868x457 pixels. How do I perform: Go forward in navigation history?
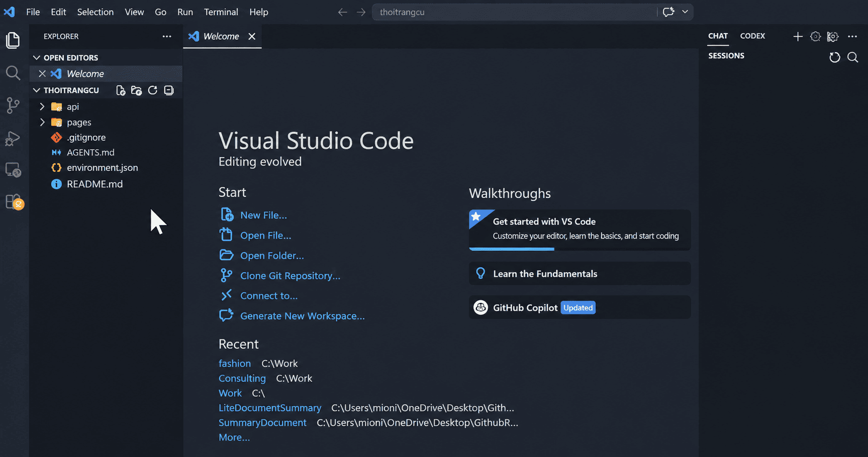[361, 12]
